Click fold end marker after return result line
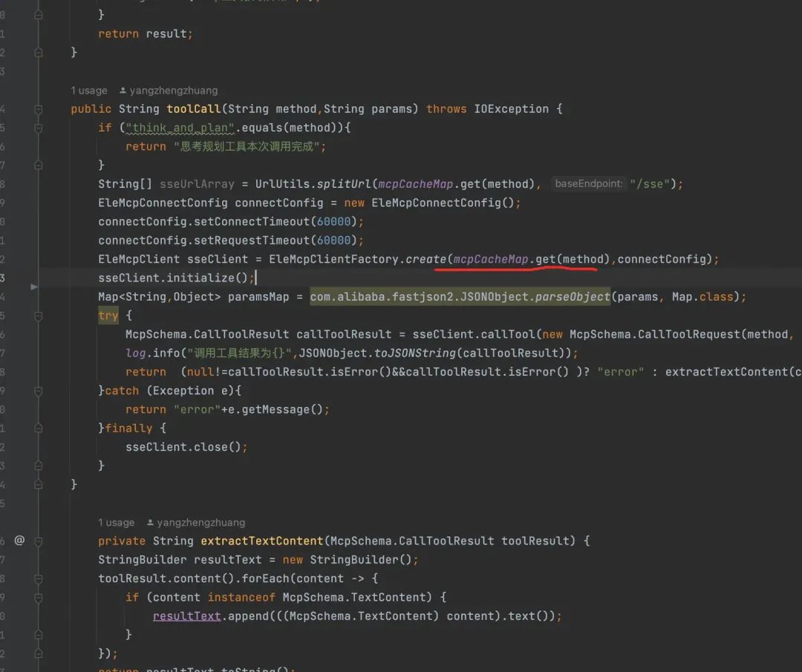Screen dimensions: 802x672 pos(39,53)
